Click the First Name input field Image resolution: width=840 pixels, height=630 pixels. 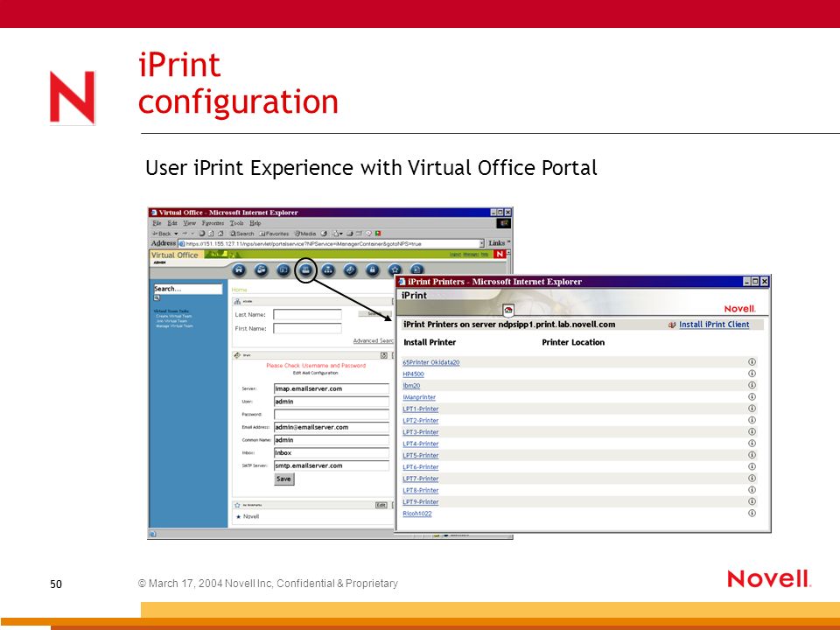click(x=307, y=328)
